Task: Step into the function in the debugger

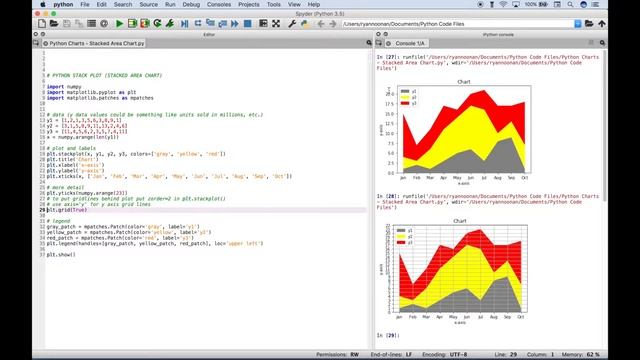Action: coord(210,24)
